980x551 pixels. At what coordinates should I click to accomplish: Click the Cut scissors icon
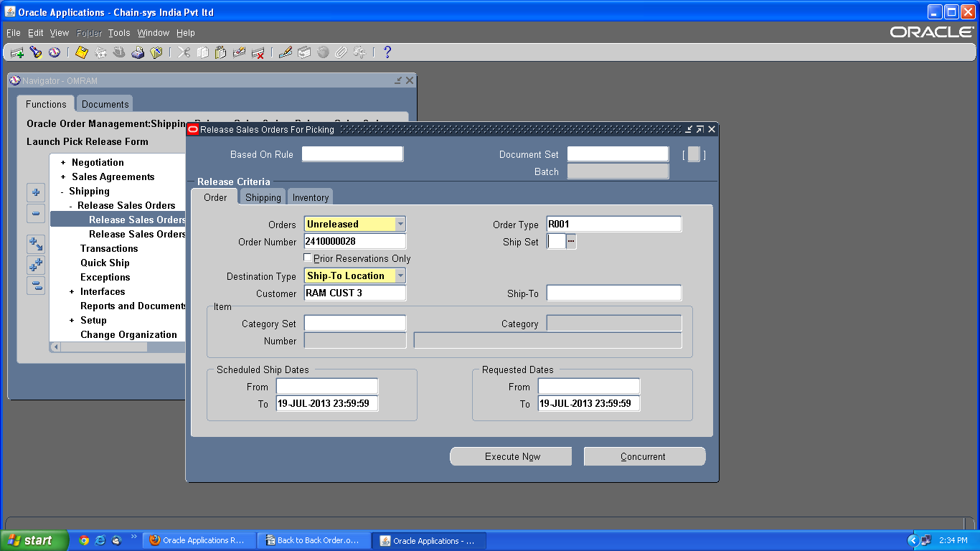click(184, 52)
